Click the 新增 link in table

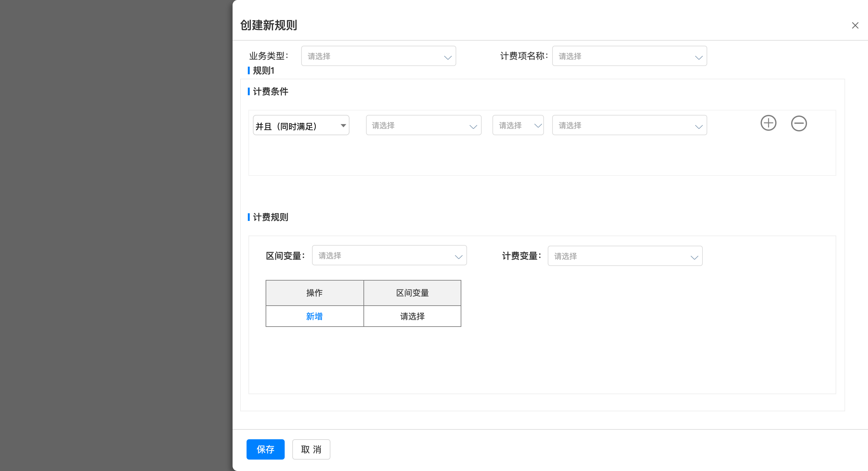pos(314,316)
